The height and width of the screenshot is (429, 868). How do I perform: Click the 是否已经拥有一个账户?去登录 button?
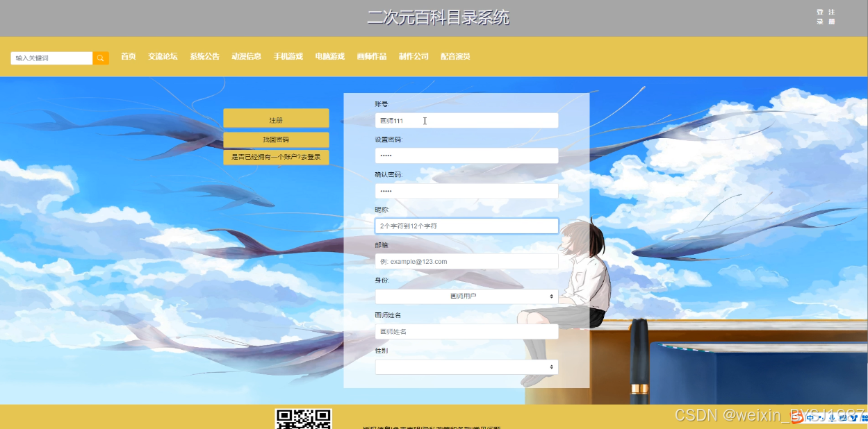coord(276,157)
